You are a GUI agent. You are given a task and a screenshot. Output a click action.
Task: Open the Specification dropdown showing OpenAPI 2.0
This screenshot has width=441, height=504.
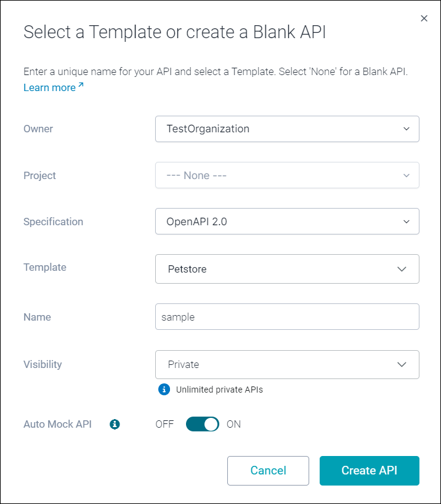[287, 222]
